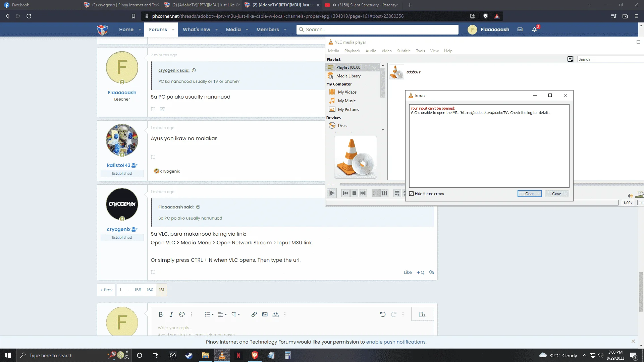Click VLC icon in Windows taskbar
The width and height of the screenshot is (644, 362).
click(222, 355)
